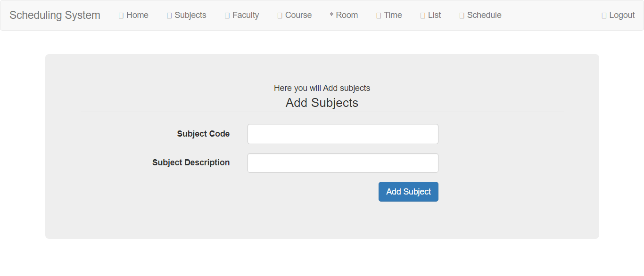This screenshot has height=276, width=644.
Task: Click the Scheduling System brand link
Action: coord(55,15)
